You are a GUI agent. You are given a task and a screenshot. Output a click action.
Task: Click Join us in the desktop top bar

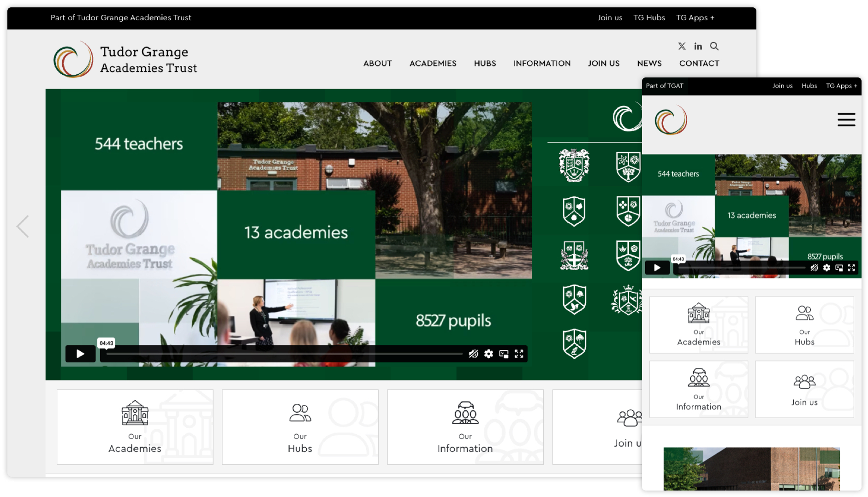610,18
